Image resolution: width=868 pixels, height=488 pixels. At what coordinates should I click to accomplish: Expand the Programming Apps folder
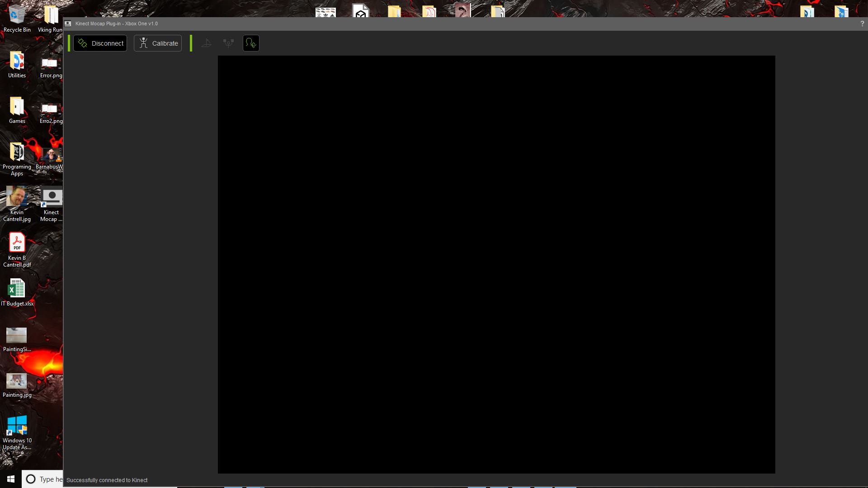pyautogui.click(x=16, y=153)
